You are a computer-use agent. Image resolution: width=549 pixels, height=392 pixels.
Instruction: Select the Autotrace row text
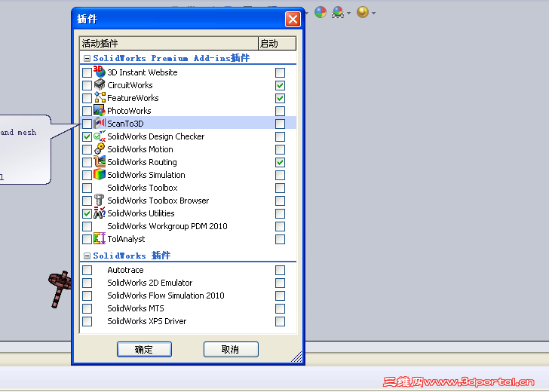tap(125, 270)
